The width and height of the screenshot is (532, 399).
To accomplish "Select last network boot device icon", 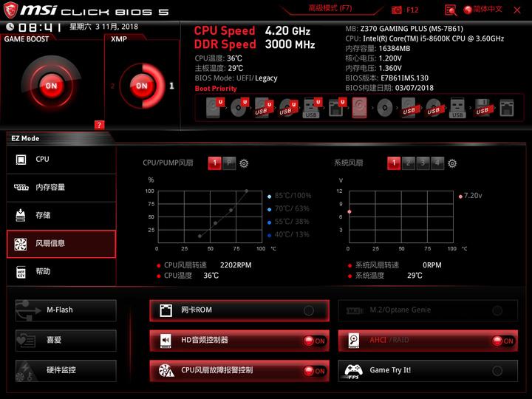I will tap(507, 108).
